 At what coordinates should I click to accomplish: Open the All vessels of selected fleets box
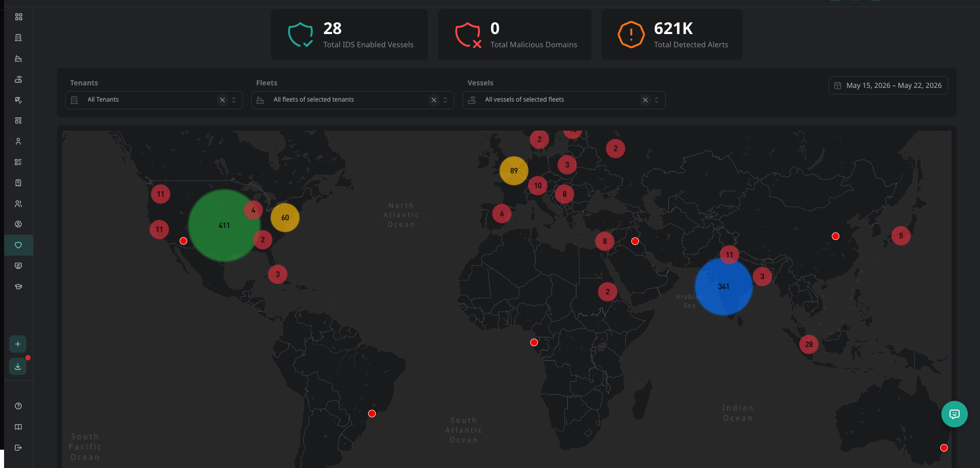pyautogui.click(x=564, y=100)
